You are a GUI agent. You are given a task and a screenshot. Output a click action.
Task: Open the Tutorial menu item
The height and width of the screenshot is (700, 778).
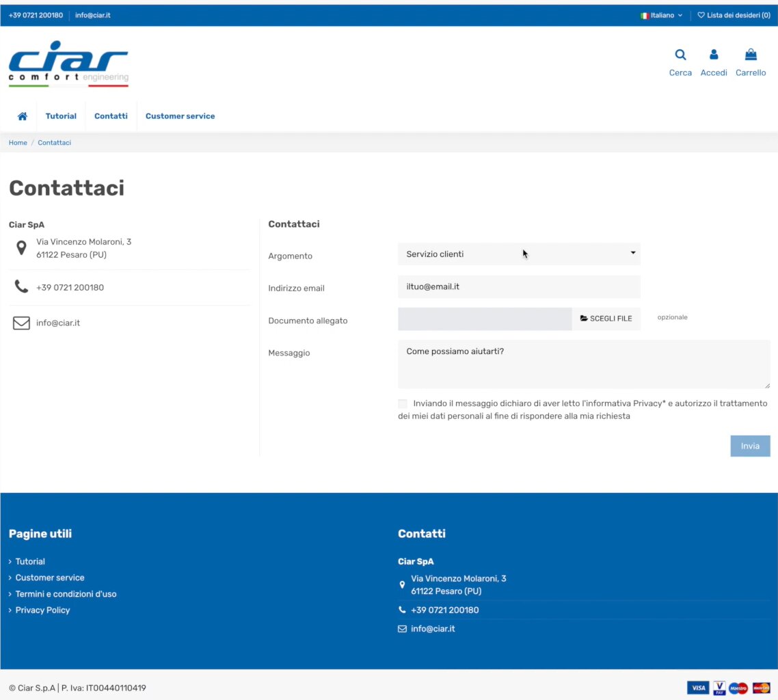(61, 116)
